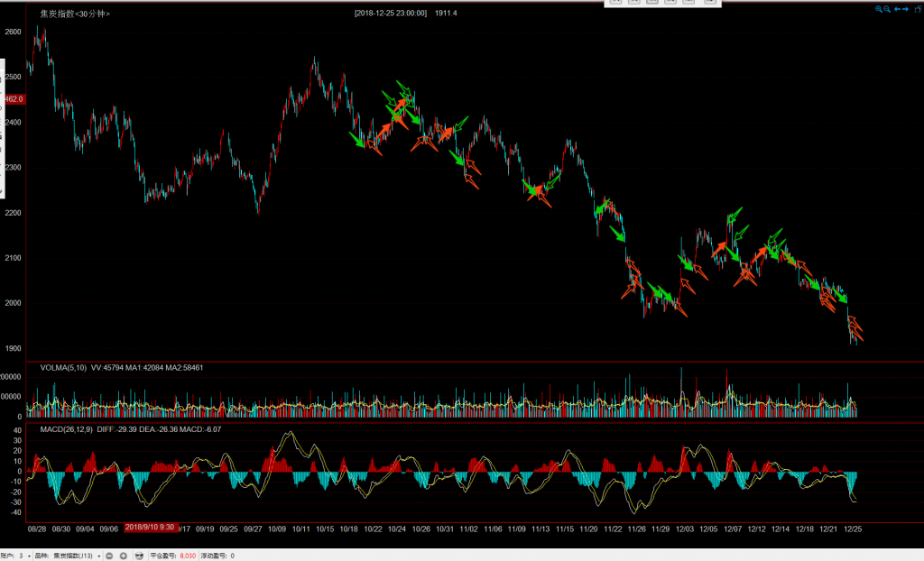Viewport: 924px width, 561px height.
Task: Click the 2018-12-25 23:00:00 timestamp header
Action: [x=393, y=14]
